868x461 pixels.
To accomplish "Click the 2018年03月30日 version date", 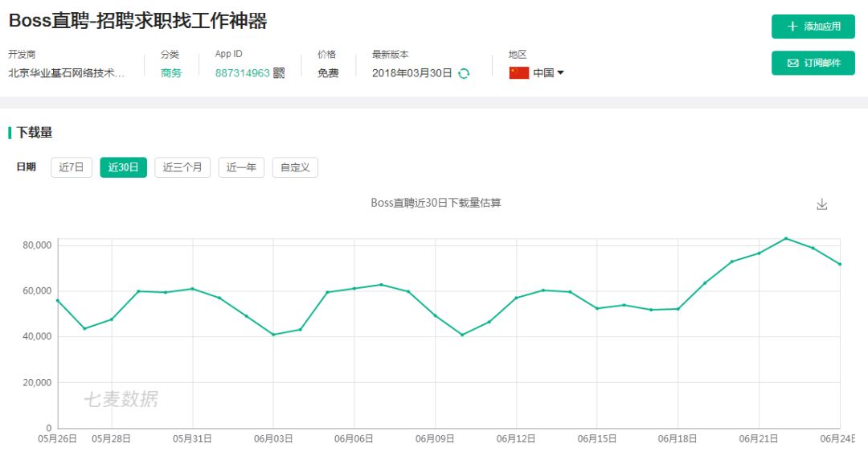I will coord(411,73).
